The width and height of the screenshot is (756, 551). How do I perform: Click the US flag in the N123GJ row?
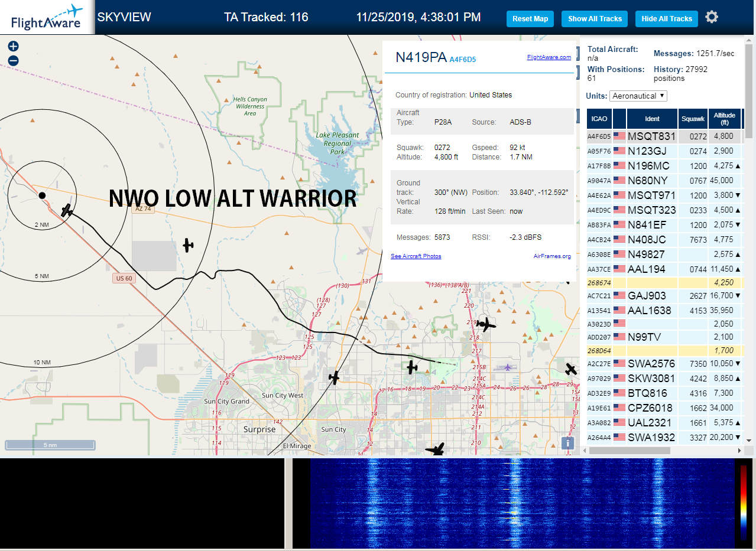(x=619, y=151)
